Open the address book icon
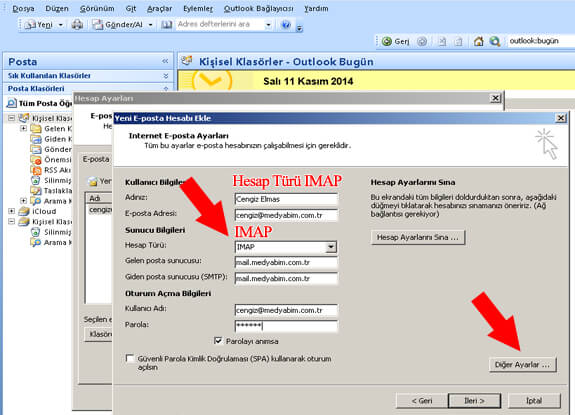 point(166,25)
